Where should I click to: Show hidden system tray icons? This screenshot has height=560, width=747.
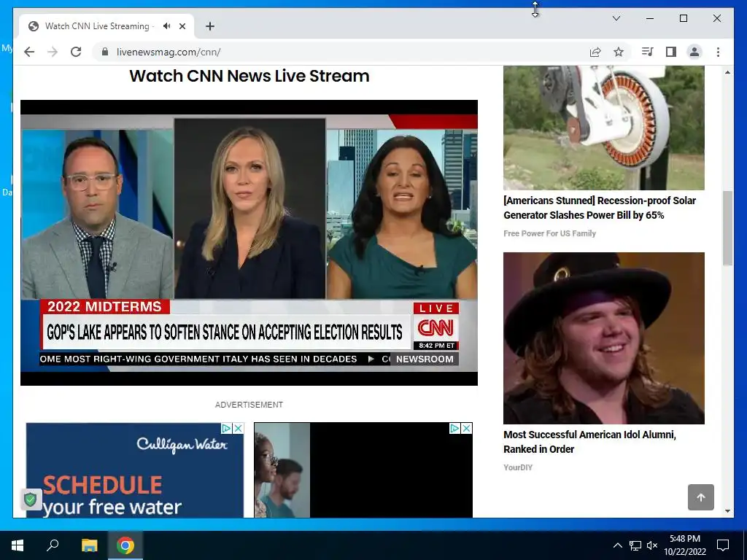click(x=617, y=545)
